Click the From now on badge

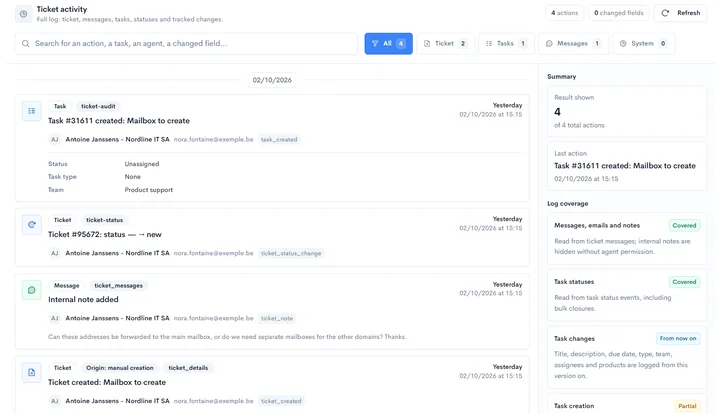pyautogui.click(x=678, y=339)
